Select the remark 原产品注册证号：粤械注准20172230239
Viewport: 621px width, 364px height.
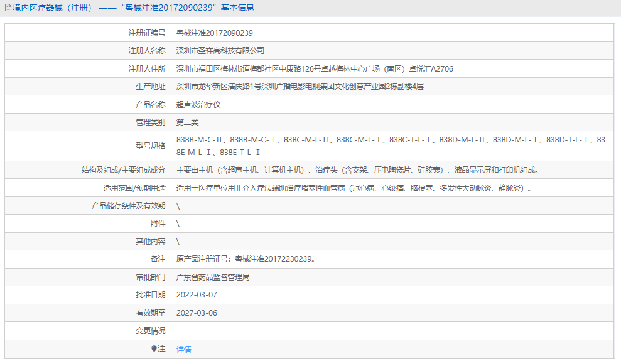pyautogui.click(x=246, y=259)
